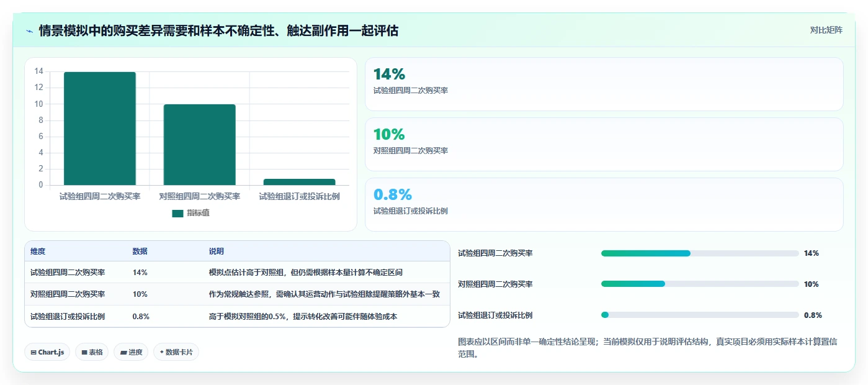
Task: Click progress label 试验组四周二次购买率
Action: click(495, 253)
